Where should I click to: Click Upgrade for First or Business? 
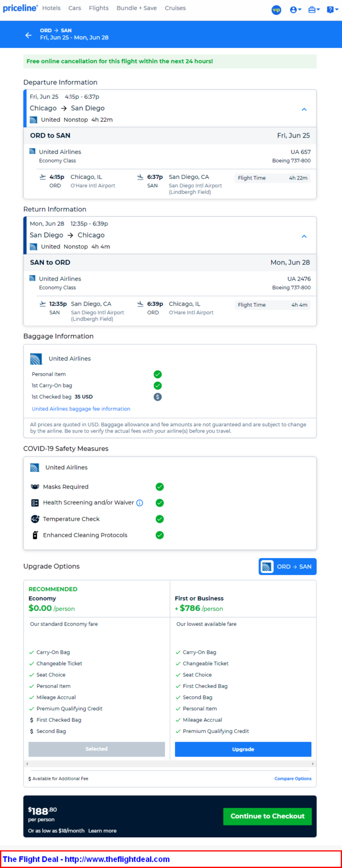[243, 749]
